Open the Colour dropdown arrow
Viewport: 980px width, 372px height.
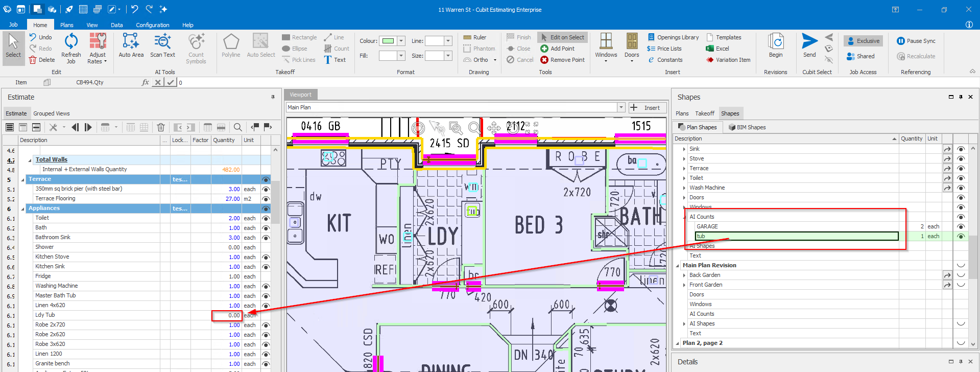coord(401,41)
